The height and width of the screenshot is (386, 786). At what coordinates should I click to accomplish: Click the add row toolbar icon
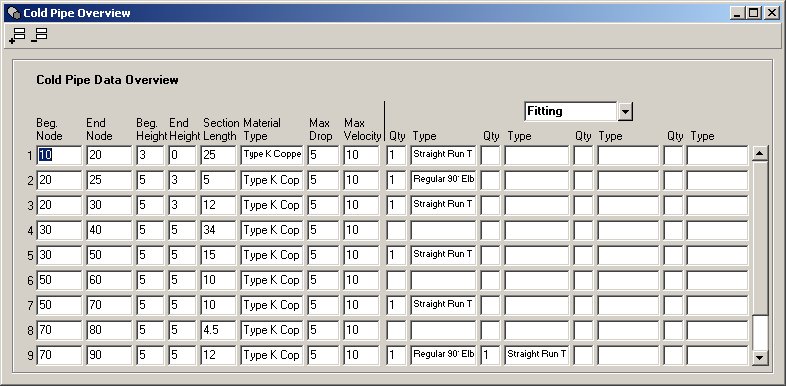click(18, 36)
